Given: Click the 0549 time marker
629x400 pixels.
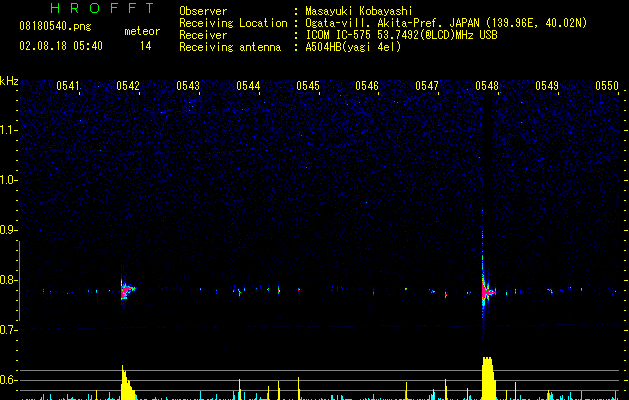Looking at the screenshot, I should 547,86.
